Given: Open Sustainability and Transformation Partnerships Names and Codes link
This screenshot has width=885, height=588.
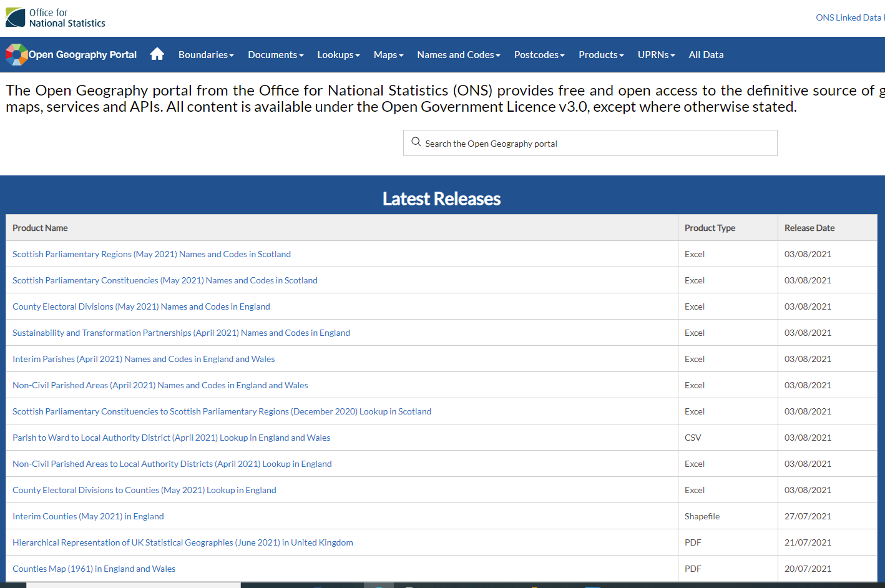Looking at the screenshot, I should click(x=181, y=333).
